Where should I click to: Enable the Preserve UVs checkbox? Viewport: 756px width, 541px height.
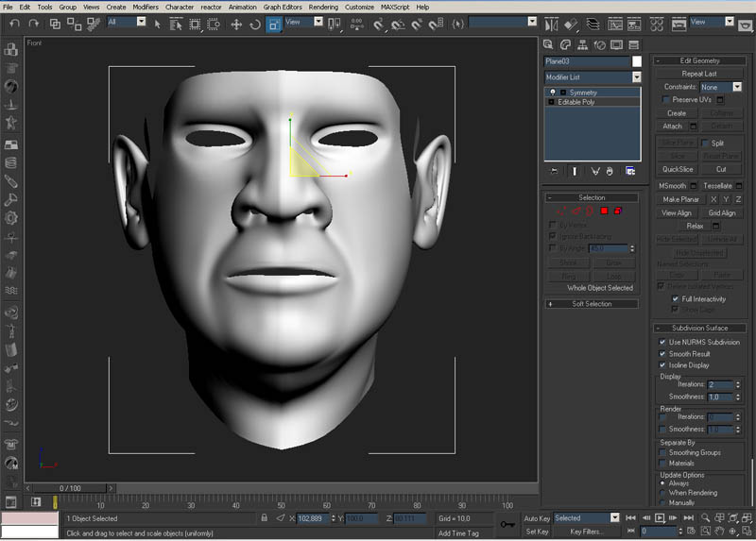666,99
